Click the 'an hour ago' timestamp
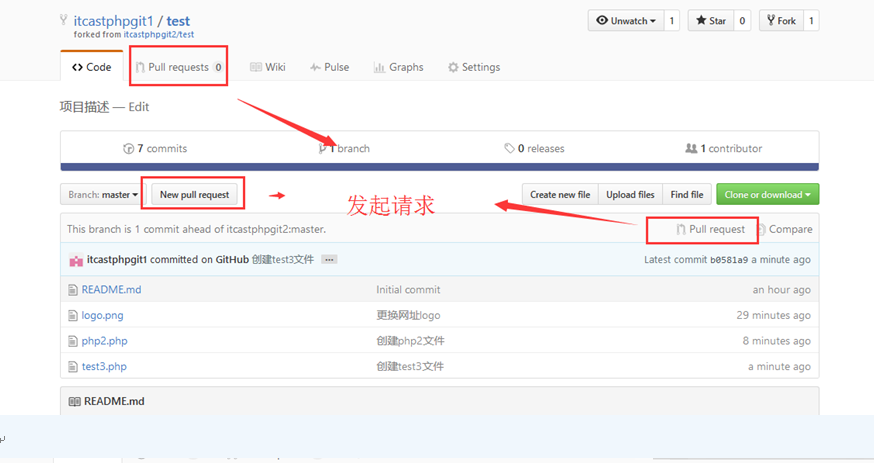874x463 pixels. 781,290
